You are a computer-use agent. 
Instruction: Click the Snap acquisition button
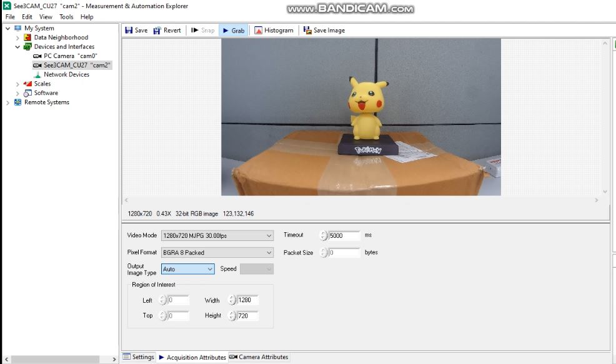pyautogui.click(x=202, y=30)
